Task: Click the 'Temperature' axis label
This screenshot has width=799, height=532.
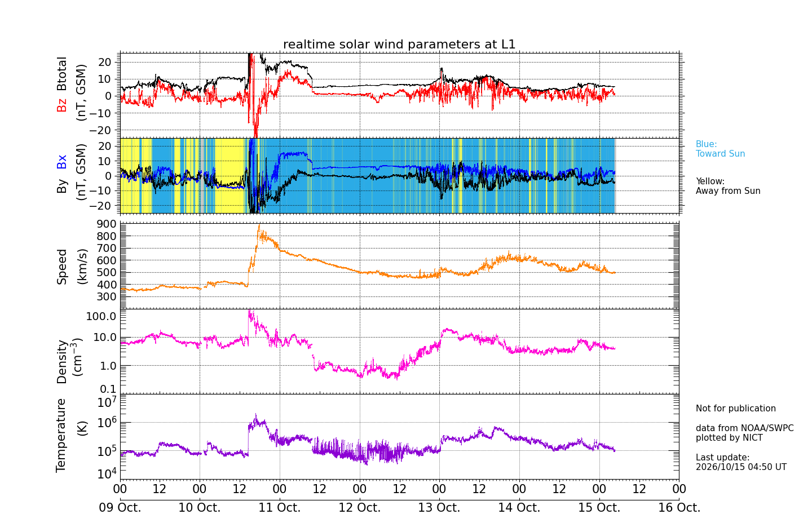Action: [x=61, y=435]
